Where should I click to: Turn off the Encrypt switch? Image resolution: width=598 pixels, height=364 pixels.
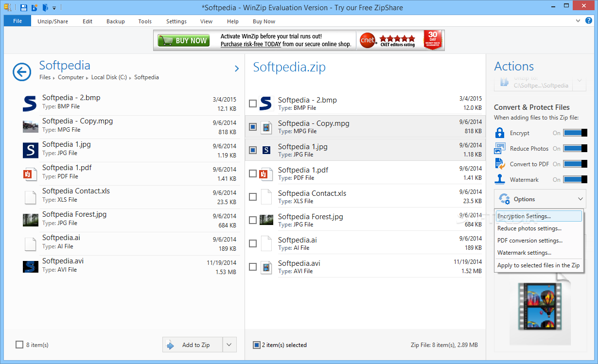coord(575,133)
